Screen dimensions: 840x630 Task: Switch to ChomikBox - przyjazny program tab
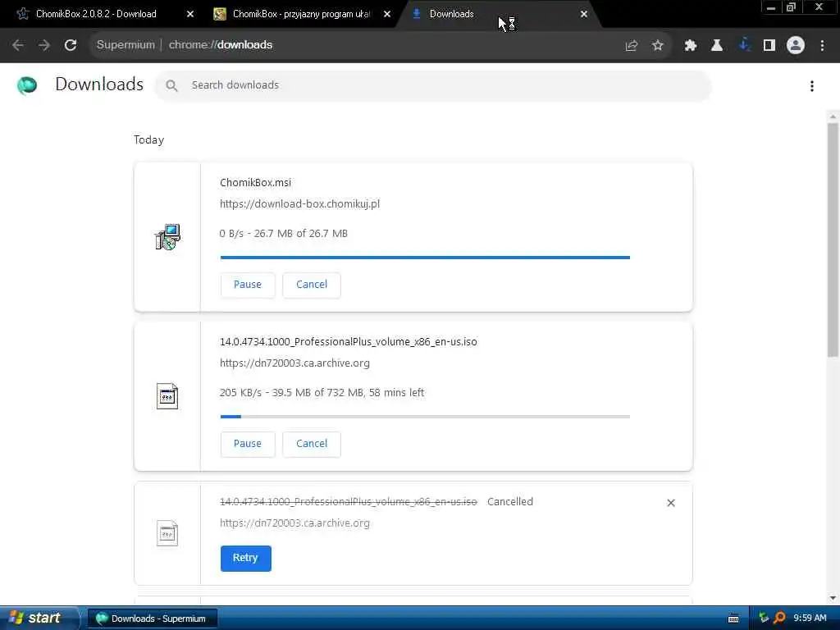point(301,14)
